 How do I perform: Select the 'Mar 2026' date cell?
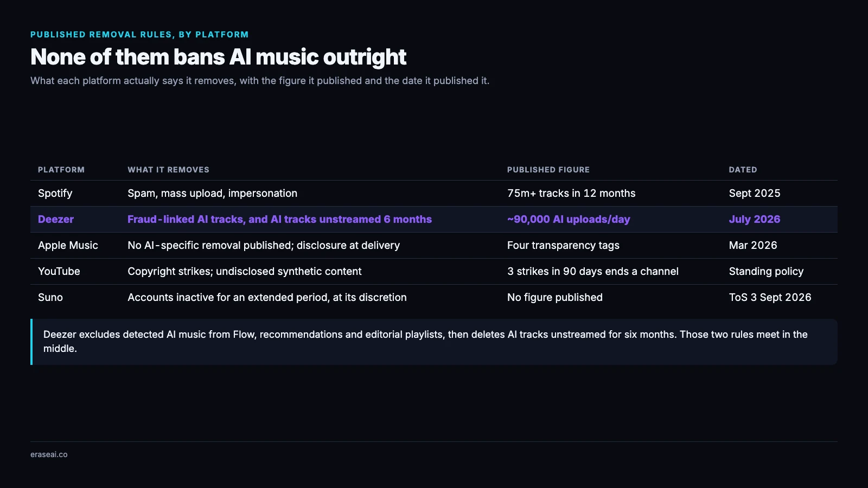(x=753, y=245)
